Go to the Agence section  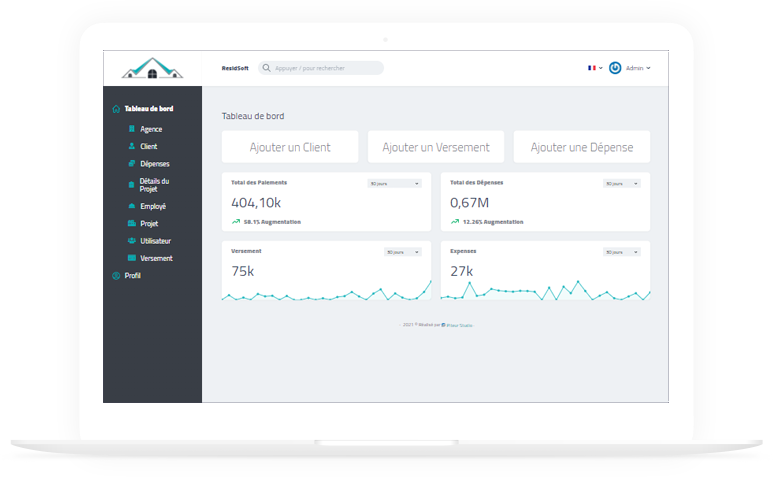(151, 129)
